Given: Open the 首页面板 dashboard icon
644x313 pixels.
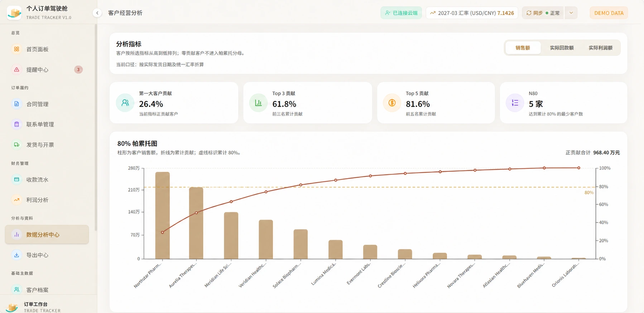Looking at the screenshot, I should [x=16, y=49].
